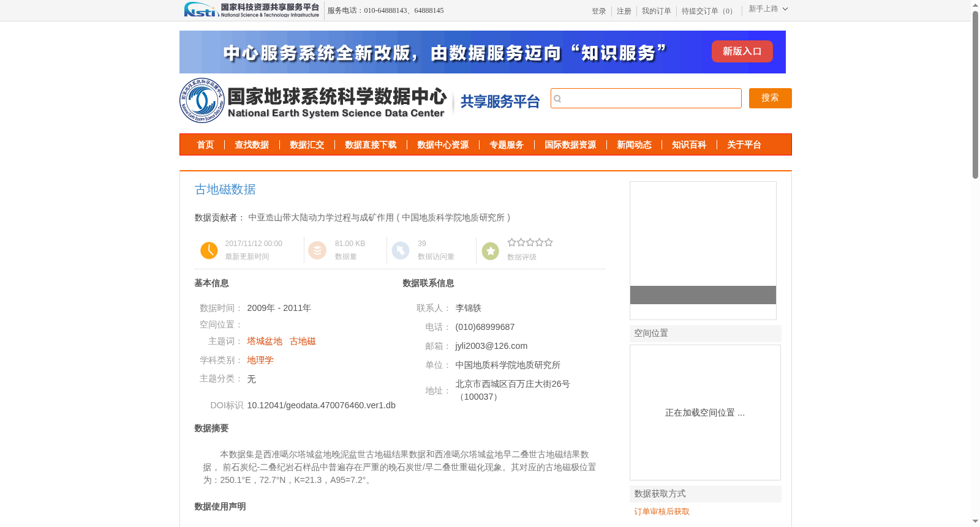This screenshot has width=980, height=527.
Task: Click the email jyli2003@126.com
Action: click(491, 346)
